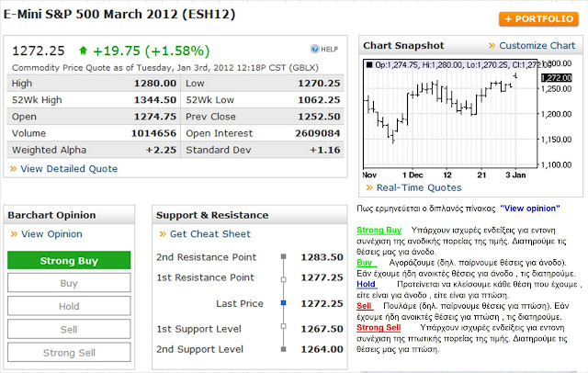The height and width of the screenshot is (373, 588).
Task: Click the +19.75 (+1.58%) change value
Action: (x=151, y=51)
